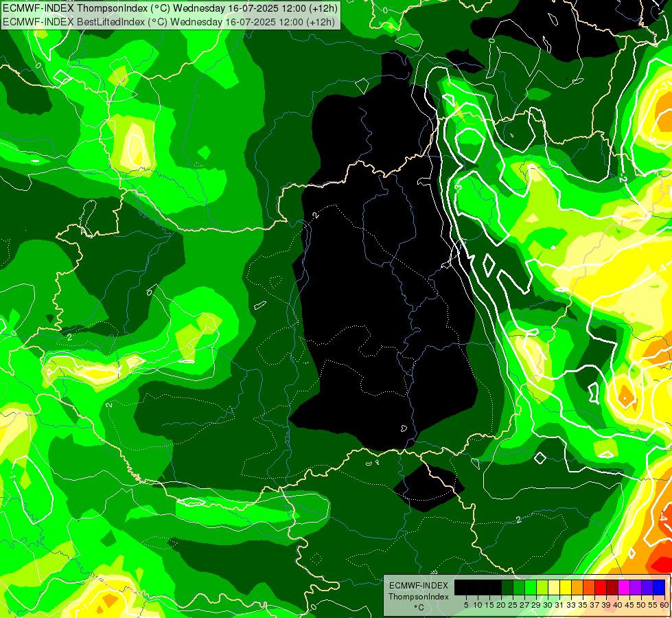The width and height of the screenshot is (672, 618).
Task: Click legend scale value 20
Action: (502, 605)
